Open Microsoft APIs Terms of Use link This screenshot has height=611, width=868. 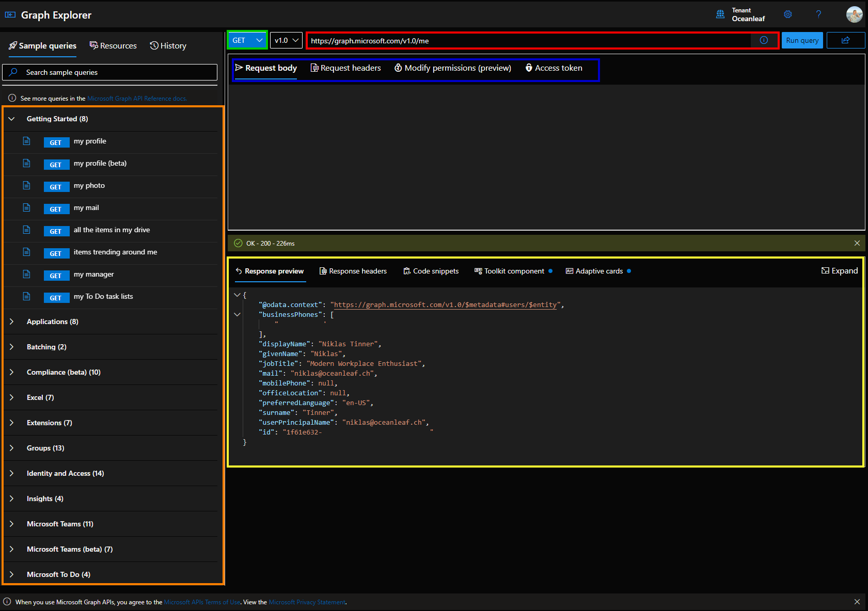pos(202,602)
